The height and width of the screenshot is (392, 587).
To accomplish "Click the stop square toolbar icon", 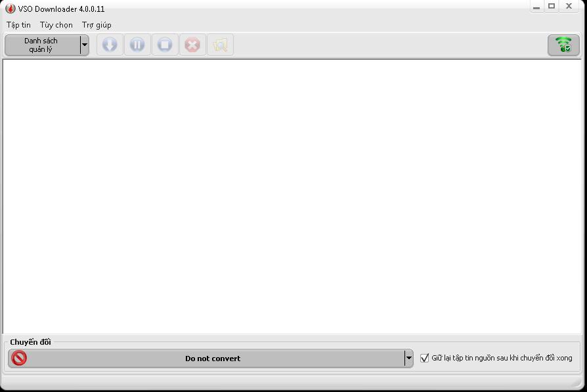I will pos(165,45).
